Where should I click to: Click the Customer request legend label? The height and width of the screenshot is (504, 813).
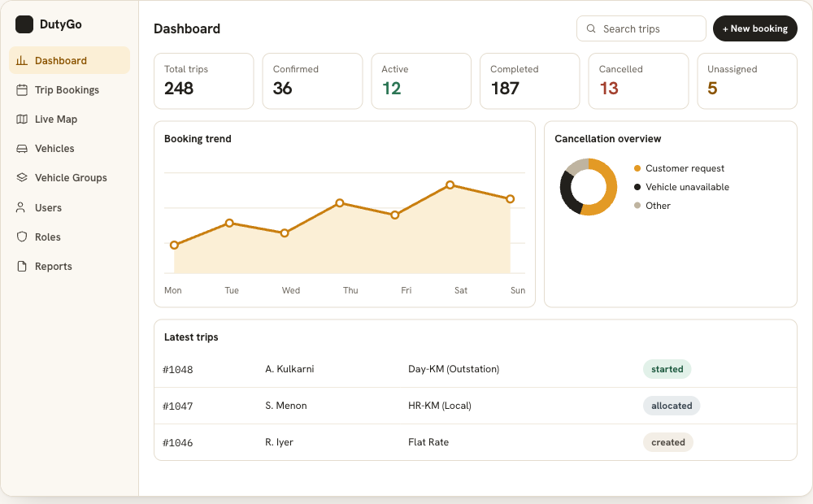coord(685,168)
